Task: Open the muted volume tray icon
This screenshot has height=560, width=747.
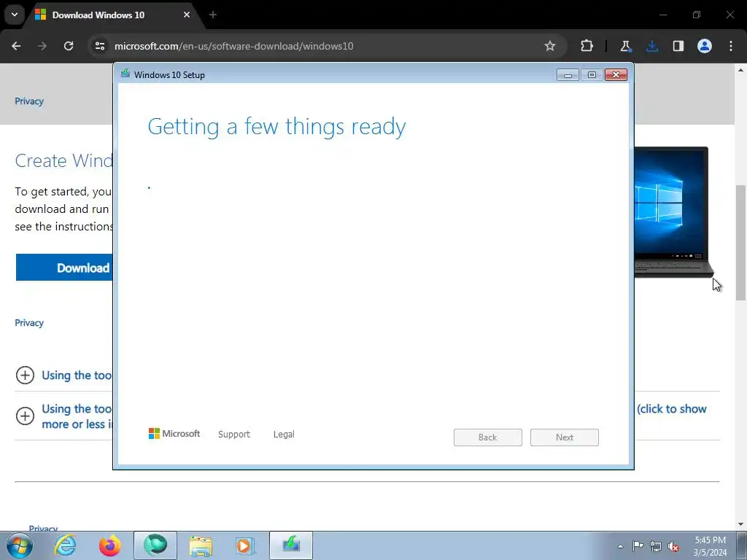Action: click(673, 546)
